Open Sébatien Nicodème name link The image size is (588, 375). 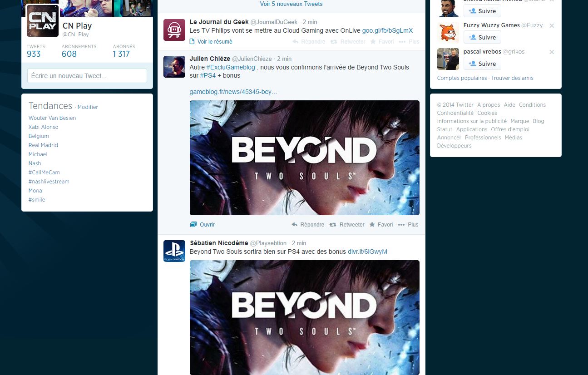click(x=219, y=243)
